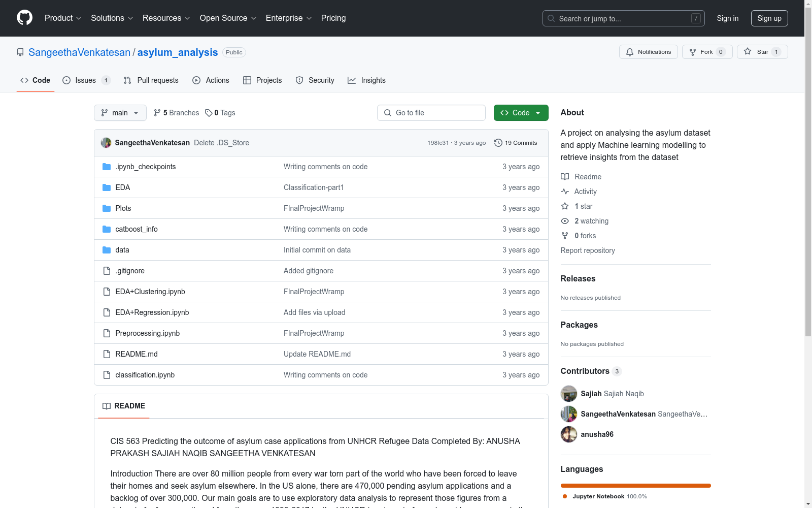Click the fork icon beside 0 forks

[x=565, y=236]
